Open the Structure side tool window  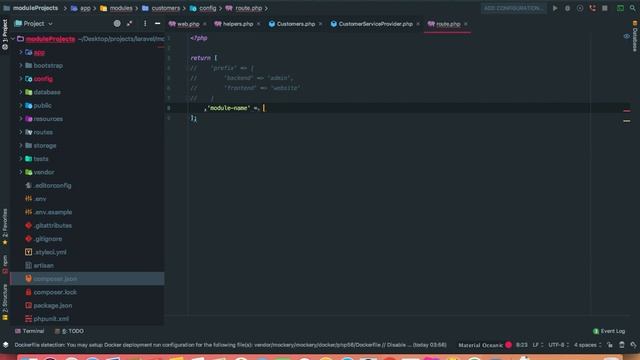click(5, 302)
